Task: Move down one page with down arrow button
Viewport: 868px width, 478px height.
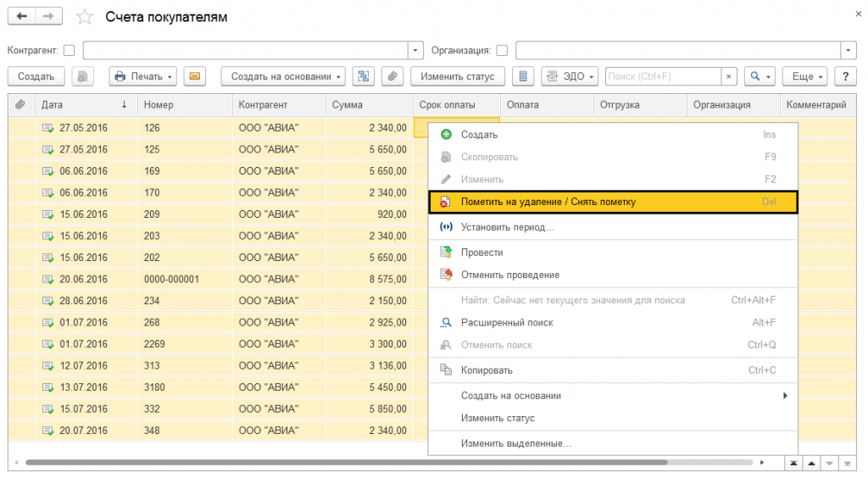Action: pos(829,464)
